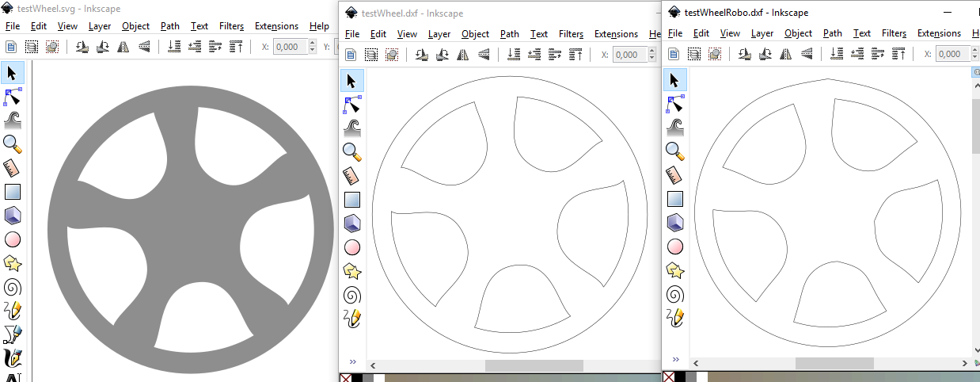Image resolution: width=980 pixels, height=382 pixels.
Task: Select the Tweak tool in testWheelRobo.dxf window
Action: [x=674, y=127]
